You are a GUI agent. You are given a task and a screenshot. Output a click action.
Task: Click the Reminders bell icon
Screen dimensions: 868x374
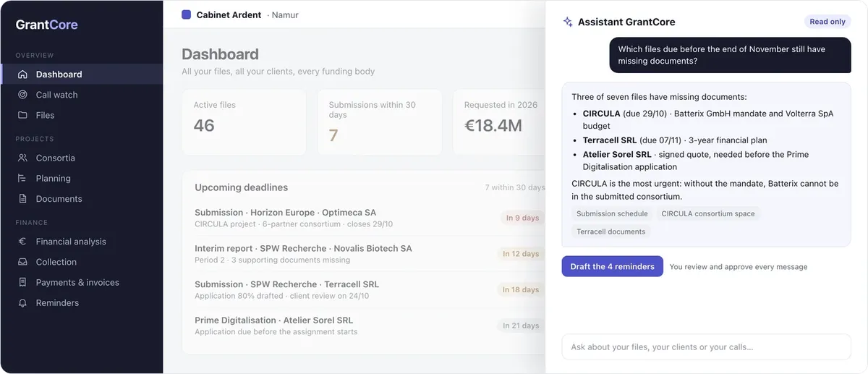point(22,303)
